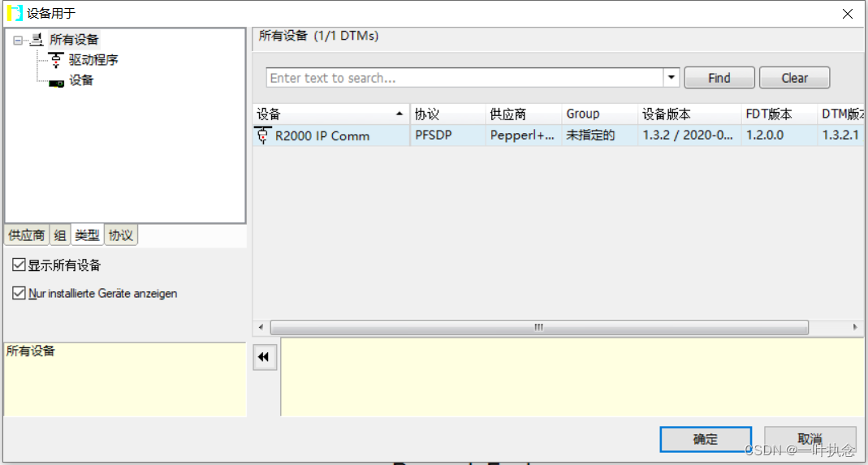
Task: Select 所有设备 in the tree
Action: tap(74, 40)
